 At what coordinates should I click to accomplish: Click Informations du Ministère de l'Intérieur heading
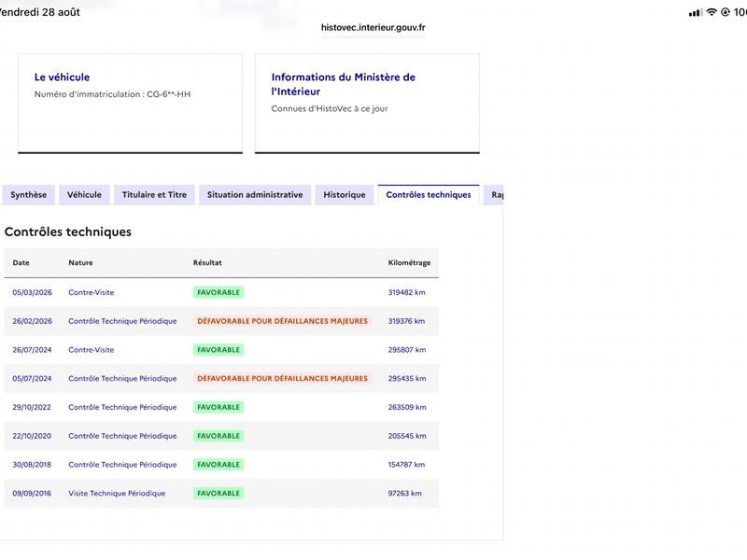[344, 84]
